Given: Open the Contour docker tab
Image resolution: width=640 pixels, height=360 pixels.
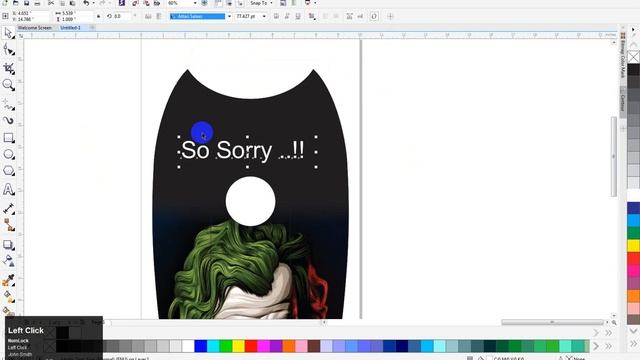Looking at the screenshot, I should pos(622,102).
